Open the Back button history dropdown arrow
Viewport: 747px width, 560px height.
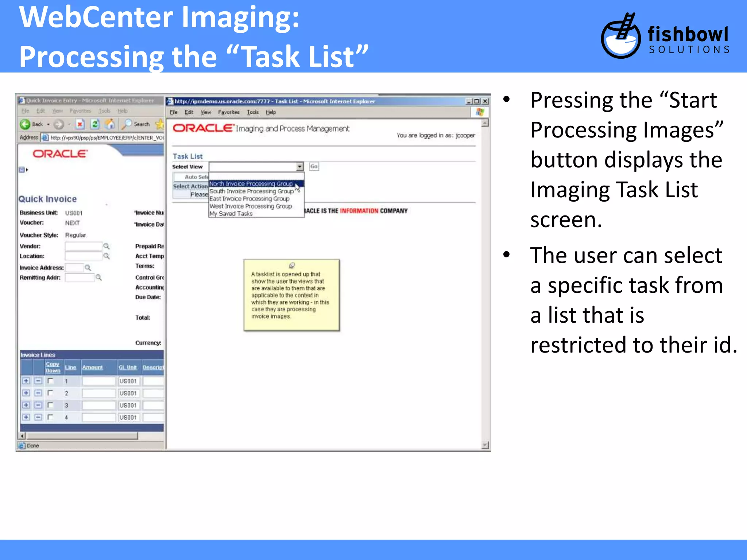pos(48,125)
